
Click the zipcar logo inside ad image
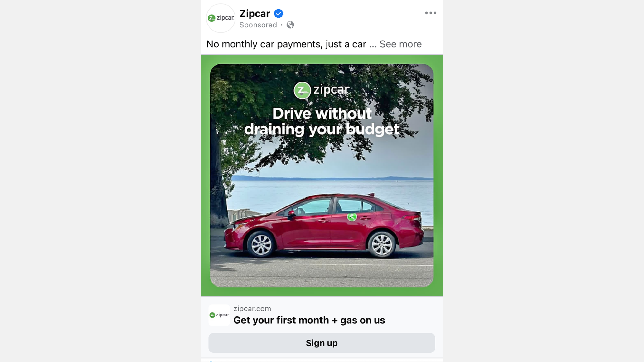(321, 90)
